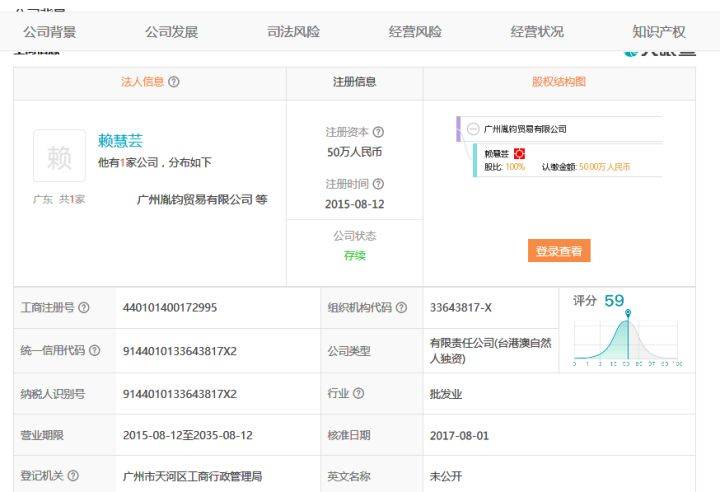Click organization code 33643817-X
Viewport: 720px width, 492px height.
pyautogui.click(x=461, y=308)
